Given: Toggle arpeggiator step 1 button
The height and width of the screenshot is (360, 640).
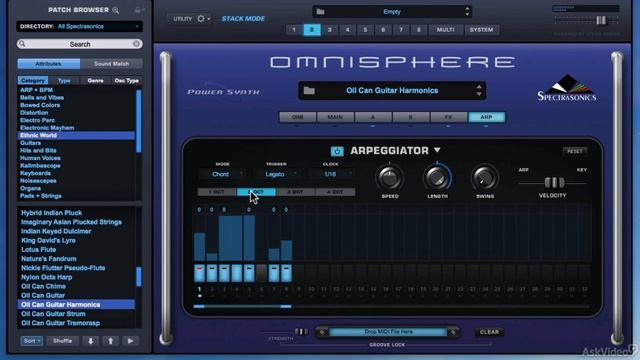Looking at the screenshot, I should pos(200,273).
